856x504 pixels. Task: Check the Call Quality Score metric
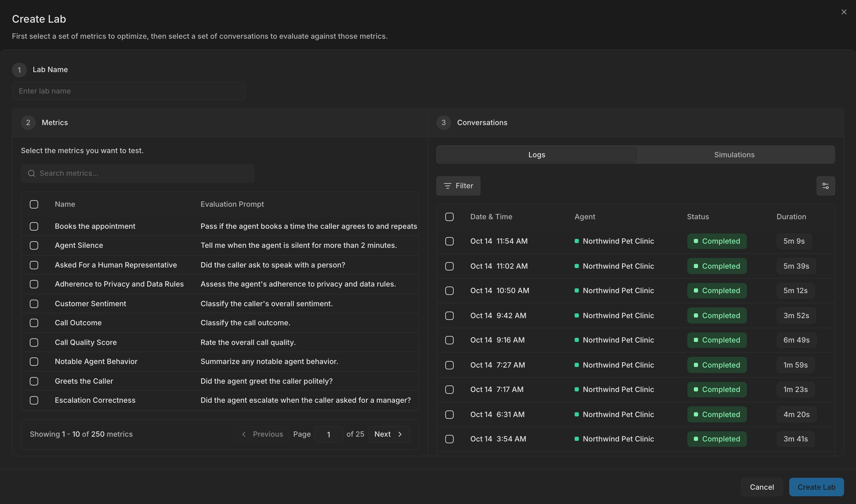click(x=34, y=342)
